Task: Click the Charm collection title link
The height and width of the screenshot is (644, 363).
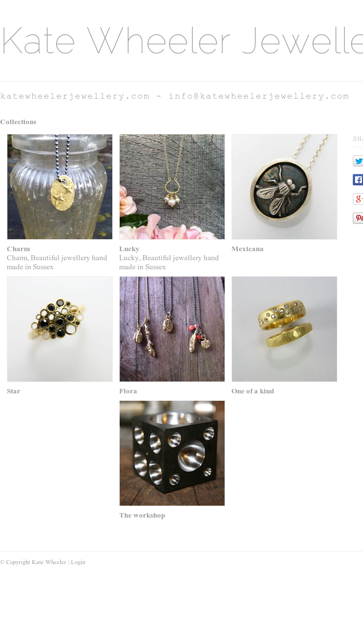Action: point(19,249)
